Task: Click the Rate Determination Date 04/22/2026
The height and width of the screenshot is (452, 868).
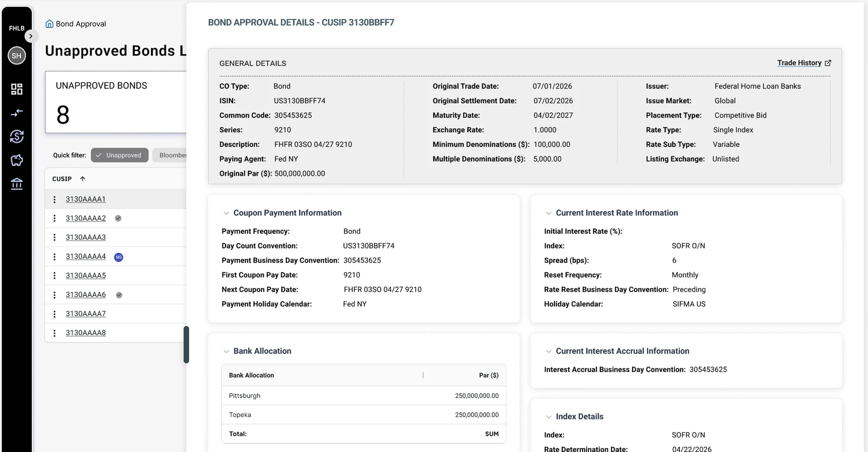Action: tap(692, 449)
